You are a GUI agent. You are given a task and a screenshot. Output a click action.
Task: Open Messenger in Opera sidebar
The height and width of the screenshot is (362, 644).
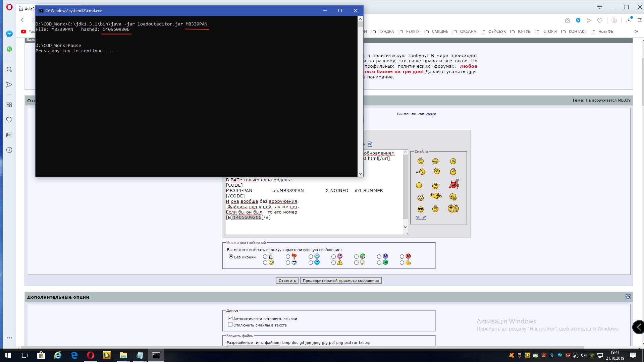(9, 34)
